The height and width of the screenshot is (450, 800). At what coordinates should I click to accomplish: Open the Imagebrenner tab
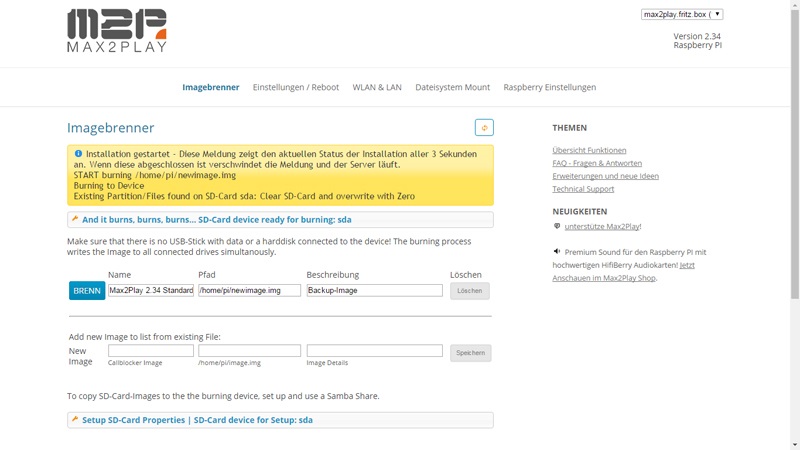211,87
